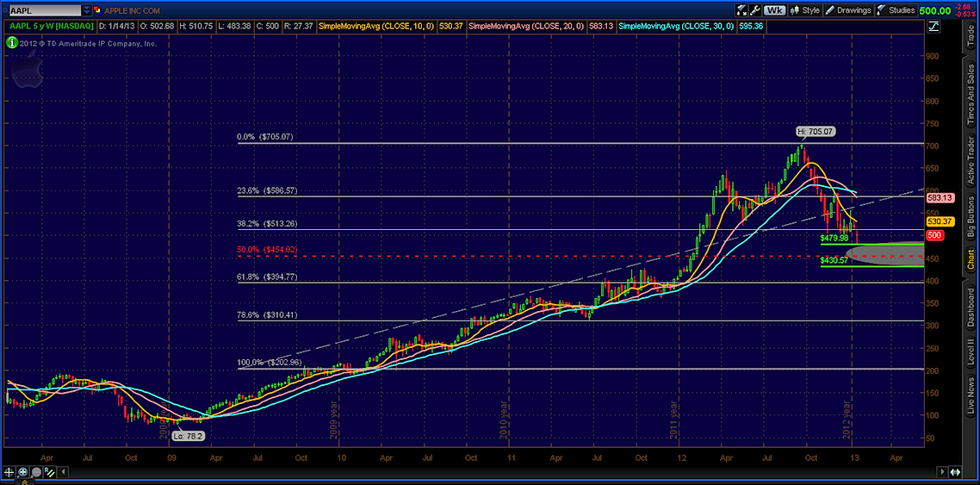This screenshot has width=980, height=485.
Task: Click the 530.37 price-axis label
Action: coord(940,221)
